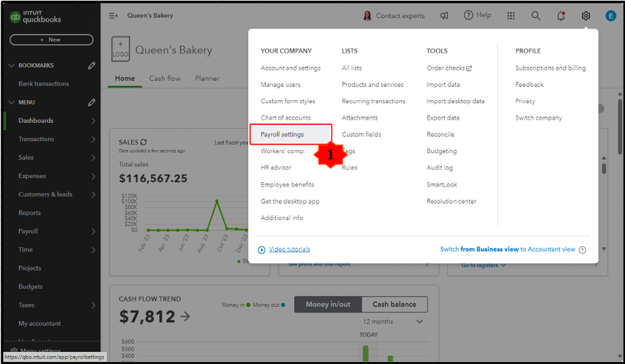Open Import data
Image resolution: width=625 pixels, height=364 pixels.
click(443, 84)
